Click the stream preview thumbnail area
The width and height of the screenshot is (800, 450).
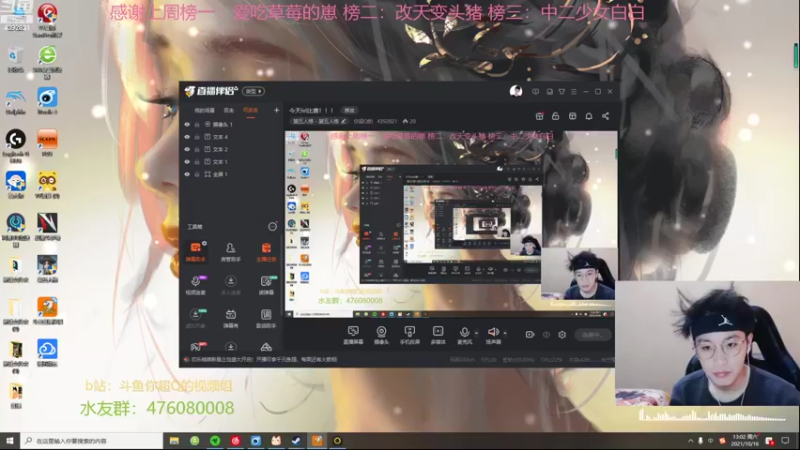click(x=451, y=224)
